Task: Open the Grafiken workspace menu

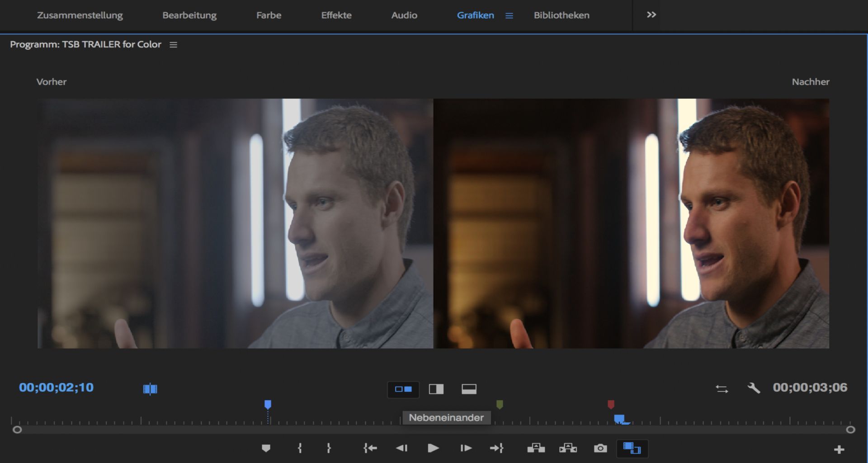Action: click(x=509, y=15)
